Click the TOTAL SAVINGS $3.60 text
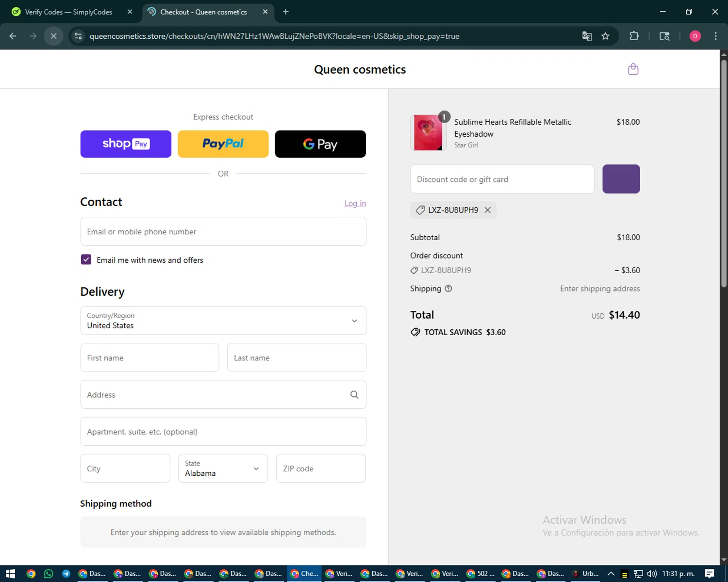 coord(465,332)
